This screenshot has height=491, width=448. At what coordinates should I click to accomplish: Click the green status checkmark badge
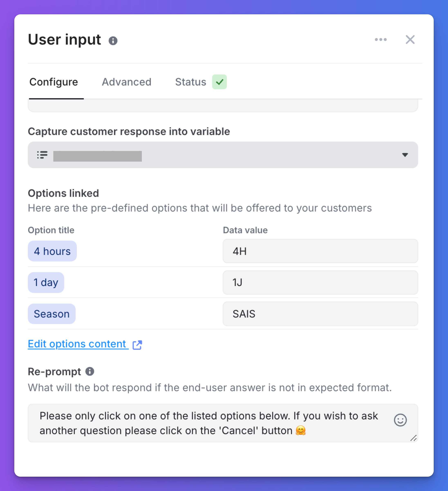point(219,82)
